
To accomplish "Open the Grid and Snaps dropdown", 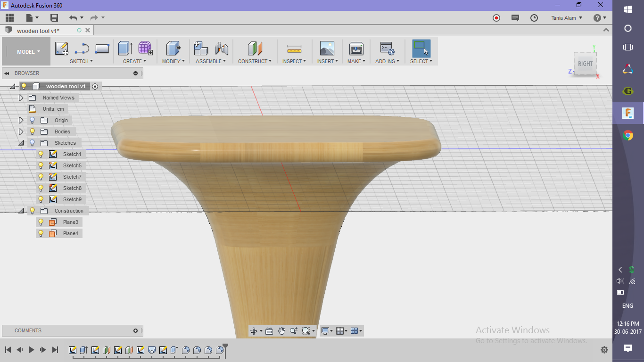I will point(342,331).
